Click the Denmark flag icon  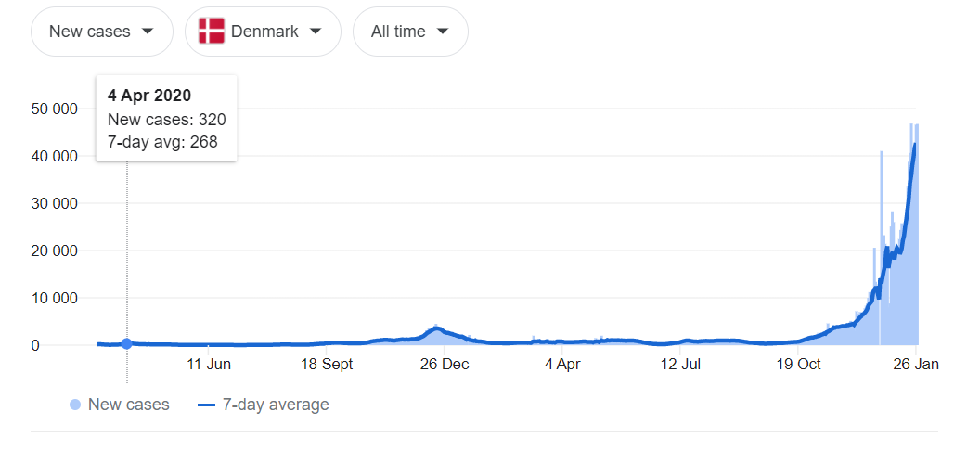[x=212, y=32]
